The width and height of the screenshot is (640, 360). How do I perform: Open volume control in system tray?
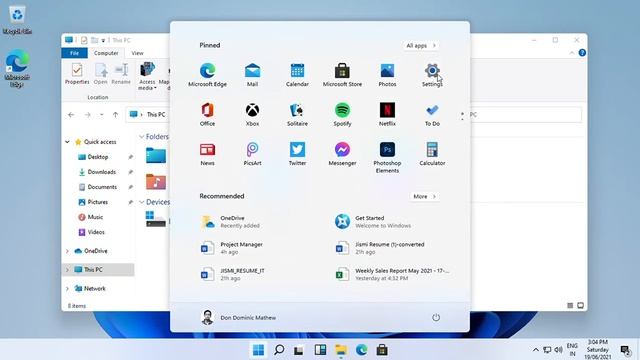558,350
